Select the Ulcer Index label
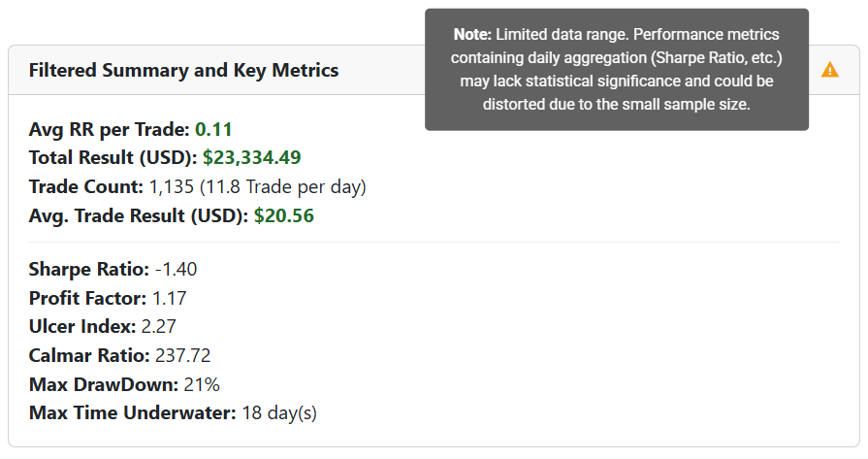 point(82,327)
